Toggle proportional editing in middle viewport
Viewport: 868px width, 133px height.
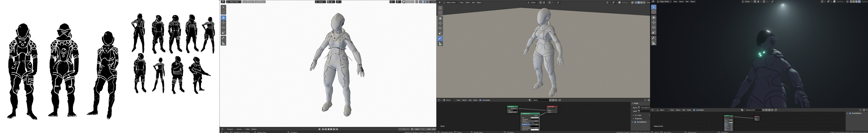550,2
